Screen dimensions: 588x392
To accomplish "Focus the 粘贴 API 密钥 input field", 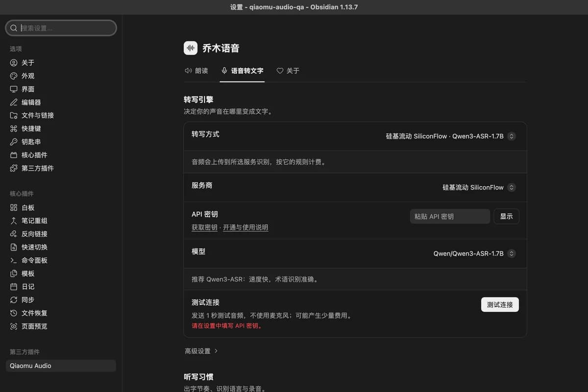I will 450,216.
